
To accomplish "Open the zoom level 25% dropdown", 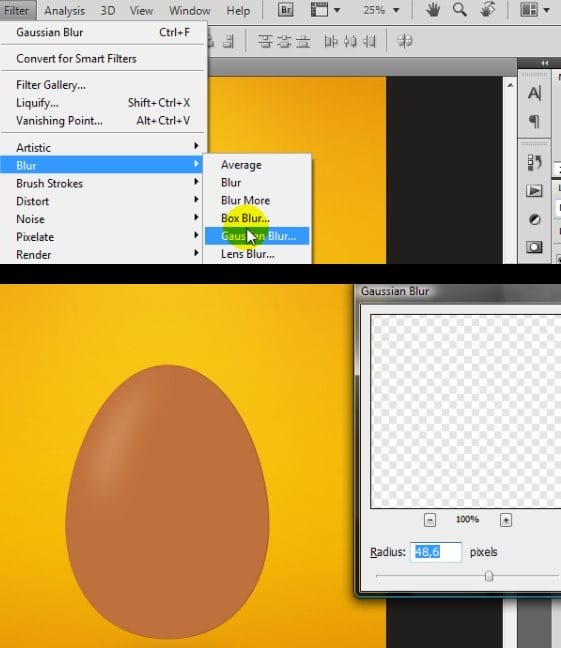I will (381, 10).
